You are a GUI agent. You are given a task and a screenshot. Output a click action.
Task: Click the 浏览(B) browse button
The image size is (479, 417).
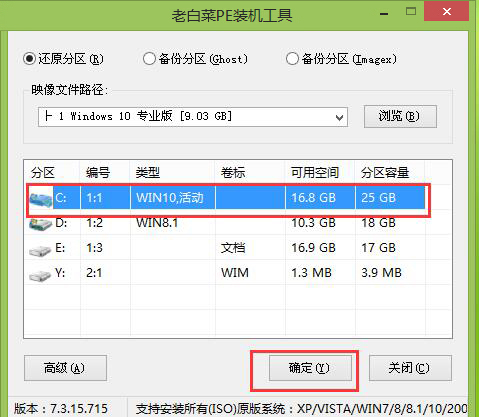(400, 116)
